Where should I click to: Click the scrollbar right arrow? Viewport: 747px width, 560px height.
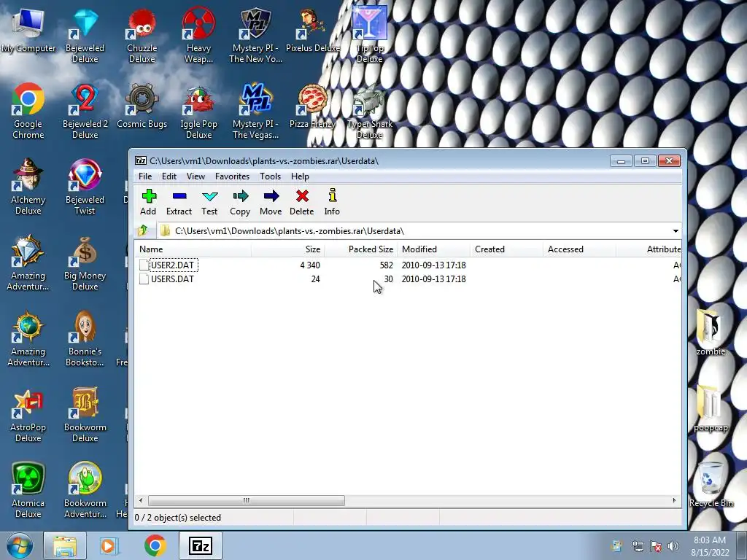pos(674,500)
